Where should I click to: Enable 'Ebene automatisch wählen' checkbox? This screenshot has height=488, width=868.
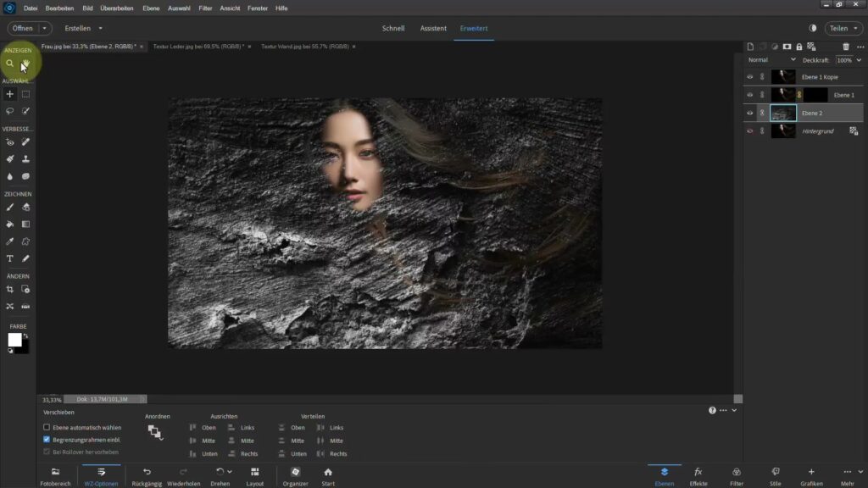coord(47,428)
